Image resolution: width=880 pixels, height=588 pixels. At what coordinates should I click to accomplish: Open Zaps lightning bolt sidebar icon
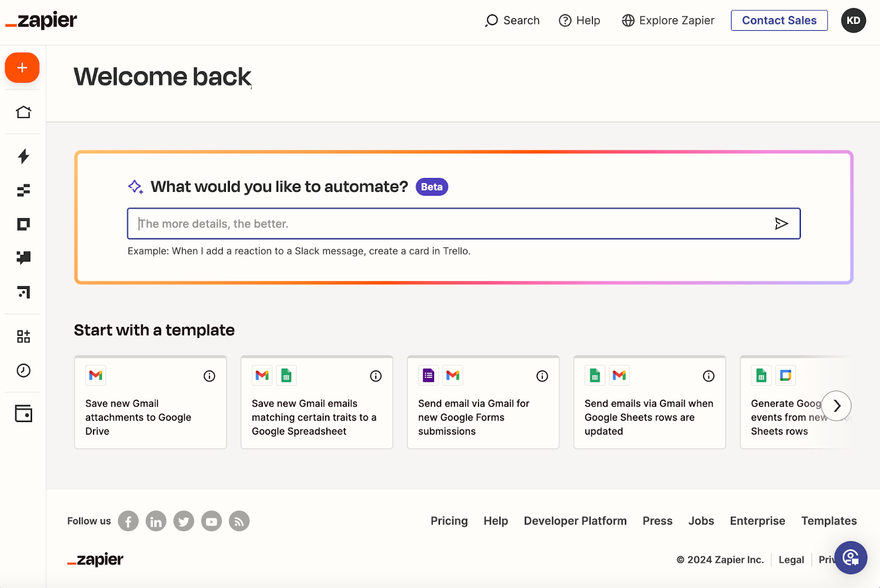pyautogui.click(x=23, y=156)
